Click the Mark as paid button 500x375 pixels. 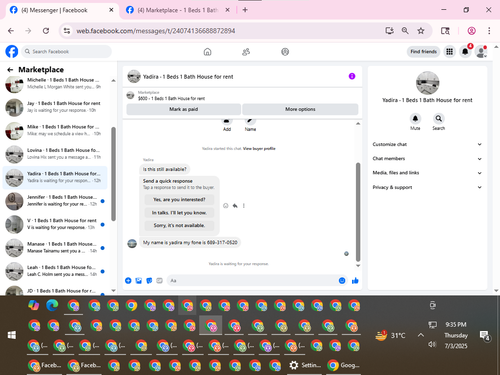[184, 109]
